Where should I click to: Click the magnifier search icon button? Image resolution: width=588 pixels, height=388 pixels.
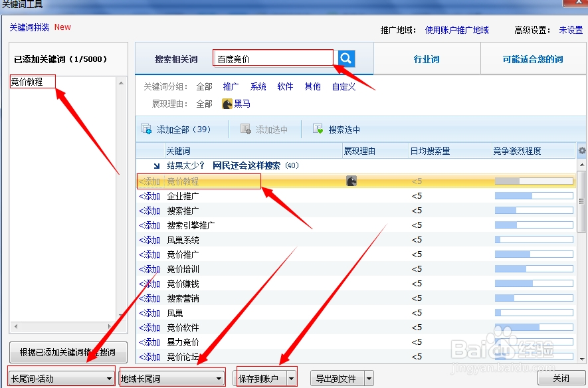coord(346,58)
